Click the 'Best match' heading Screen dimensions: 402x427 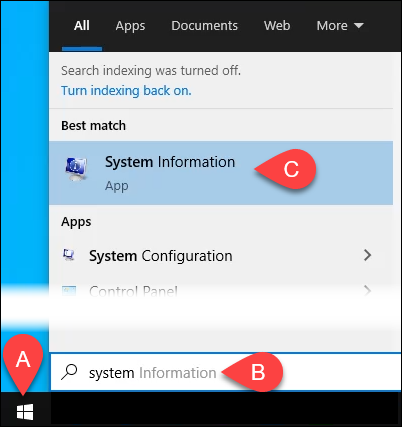[94, 126]
